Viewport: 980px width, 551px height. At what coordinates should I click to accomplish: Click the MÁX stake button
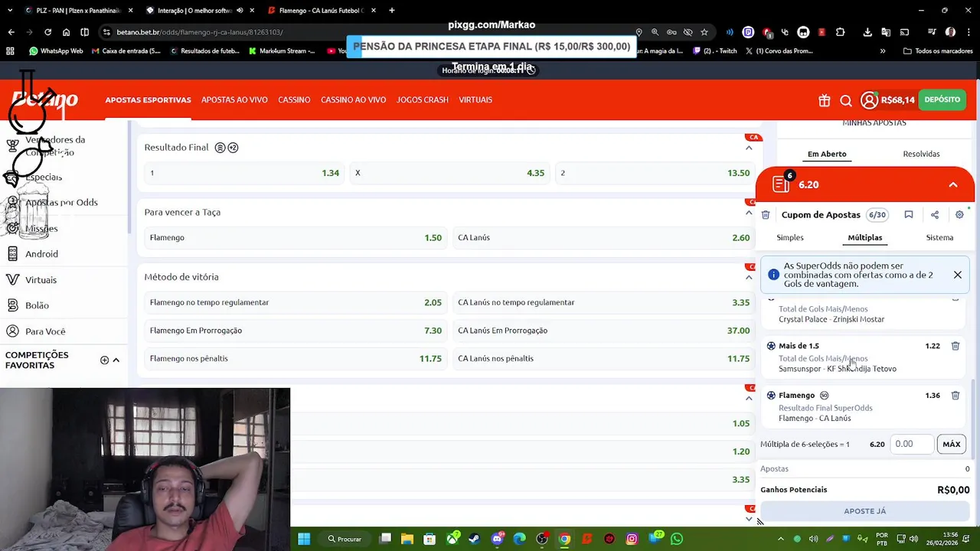952,445
